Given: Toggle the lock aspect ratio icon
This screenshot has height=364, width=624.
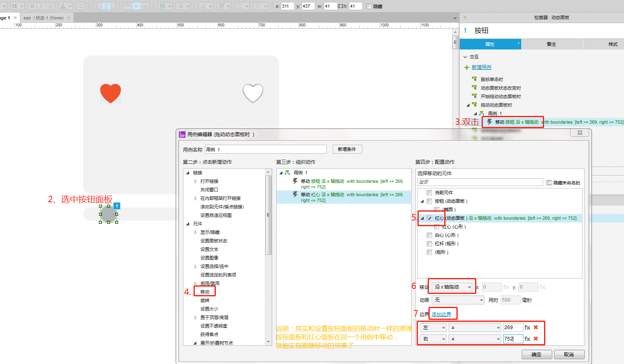Looking at the screenshot, I should click(341, 6).
